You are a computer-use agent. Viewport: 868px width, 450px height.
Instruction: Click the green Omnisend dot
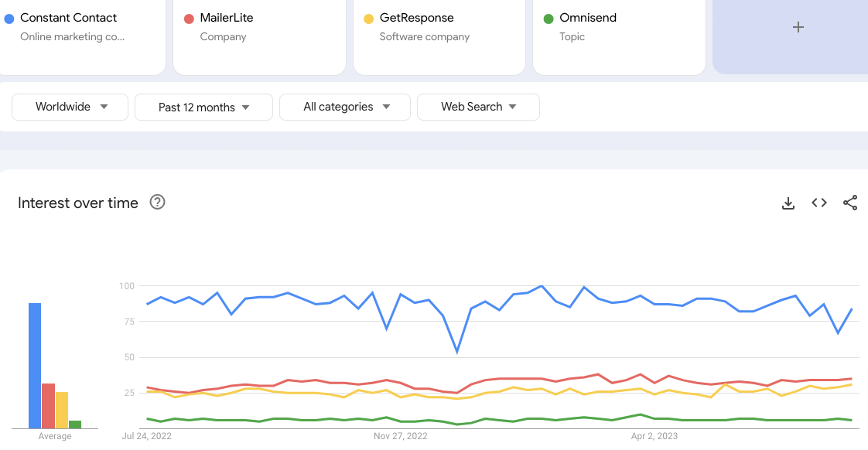coord(548,19)
